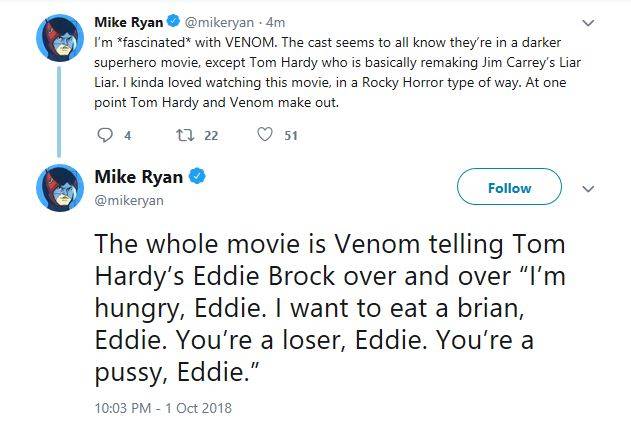This screenshot has width=631, height=423.
Task: Click the retweet count 22
Action: pos(212,137)
